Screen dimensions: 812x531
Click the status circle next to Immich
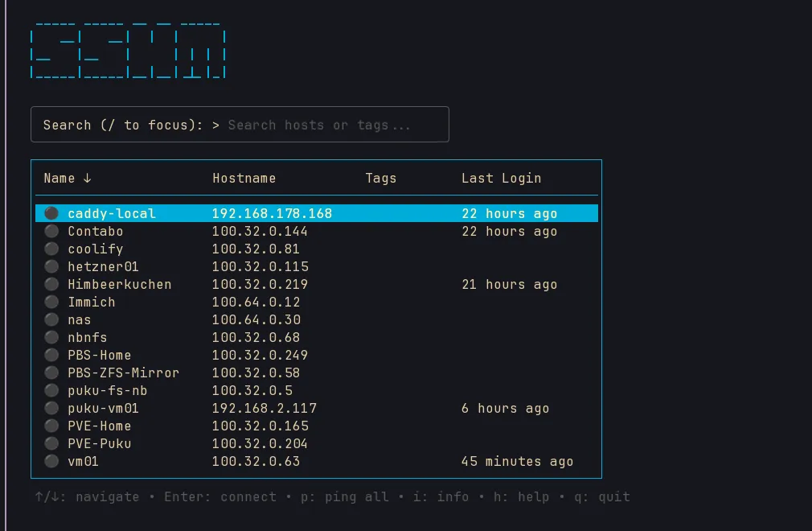click(51, 302)
